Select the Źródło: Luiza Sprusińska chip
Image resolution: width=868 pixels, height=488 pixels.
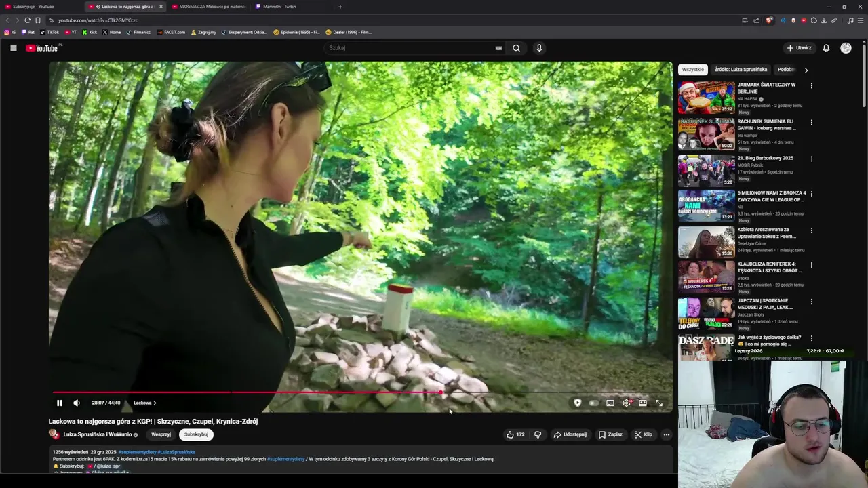pos(741,70)
